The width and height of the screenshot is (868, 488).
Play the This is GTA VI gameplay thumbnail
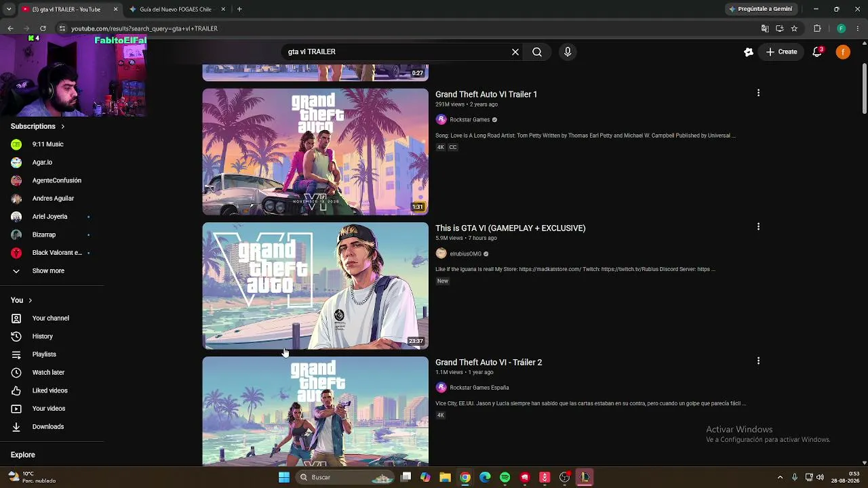315,285
